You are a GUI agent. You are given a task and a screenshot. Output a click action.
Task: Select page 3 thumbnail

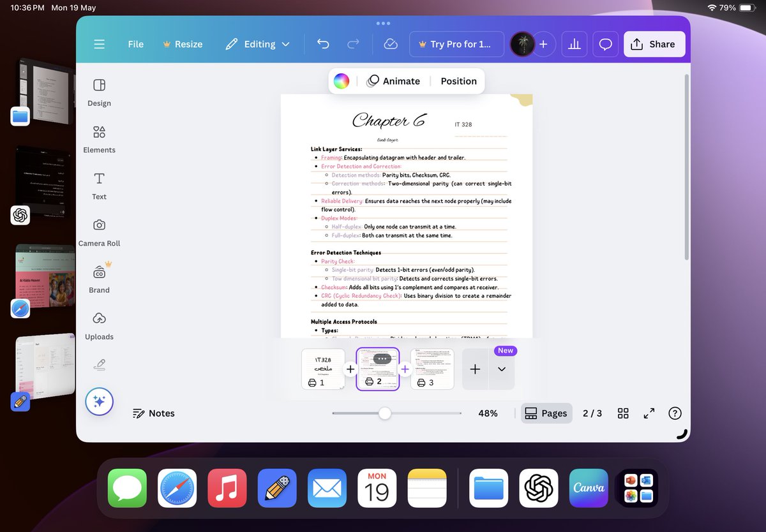point(432,369)
